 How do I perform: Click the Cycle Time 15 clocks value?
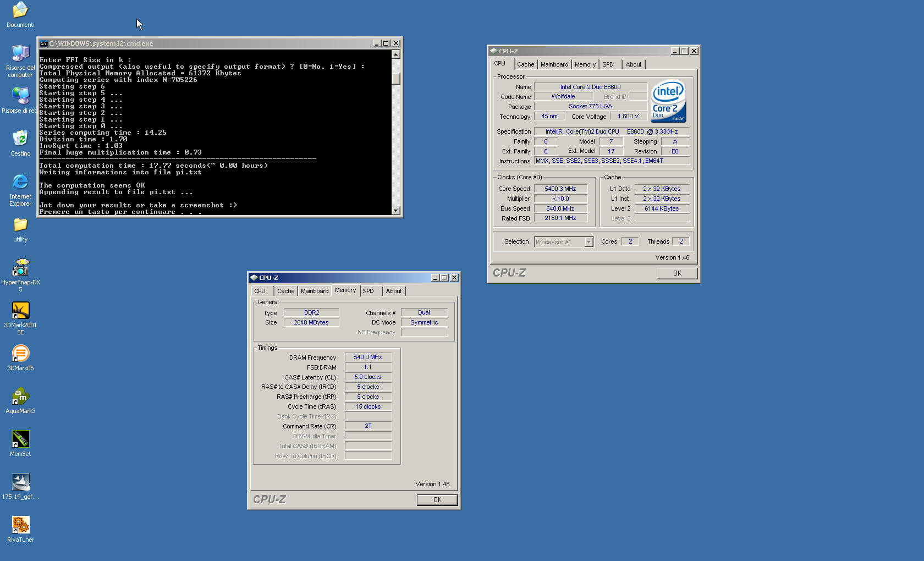[368, 407]
